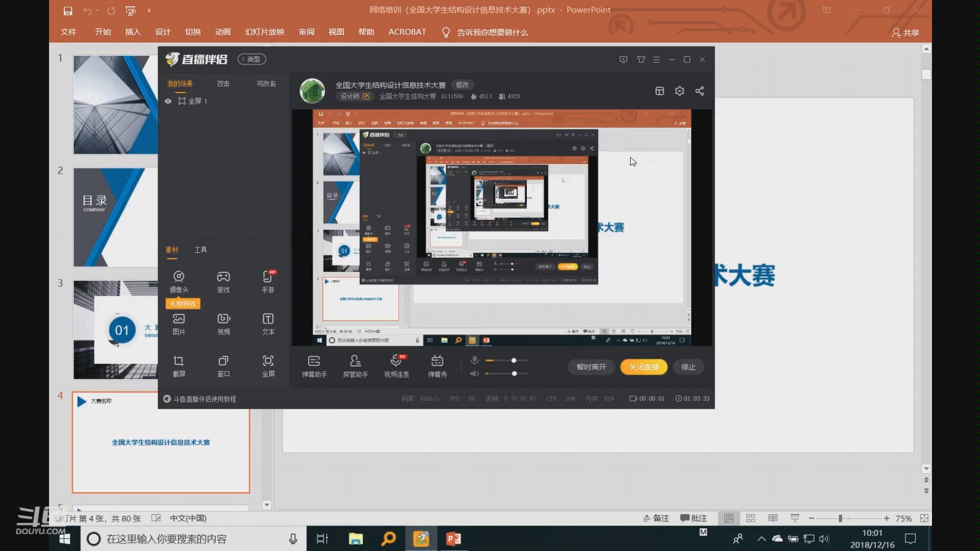Click the screen icon in 直播伴侣 title bar
Image resolution: width=980 pixels, height=551 pixels.
(x=623, y=59)
